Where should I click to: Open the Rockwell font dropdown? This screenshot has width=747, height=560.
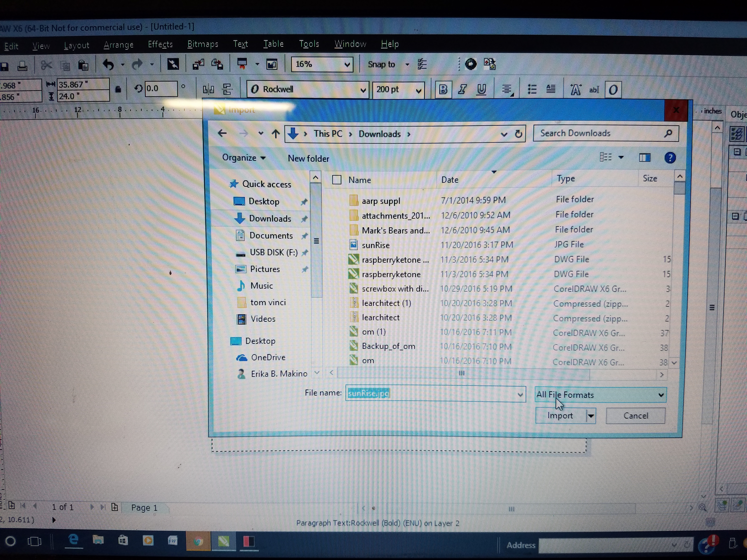pyautogui.click(x=363, y=90)
